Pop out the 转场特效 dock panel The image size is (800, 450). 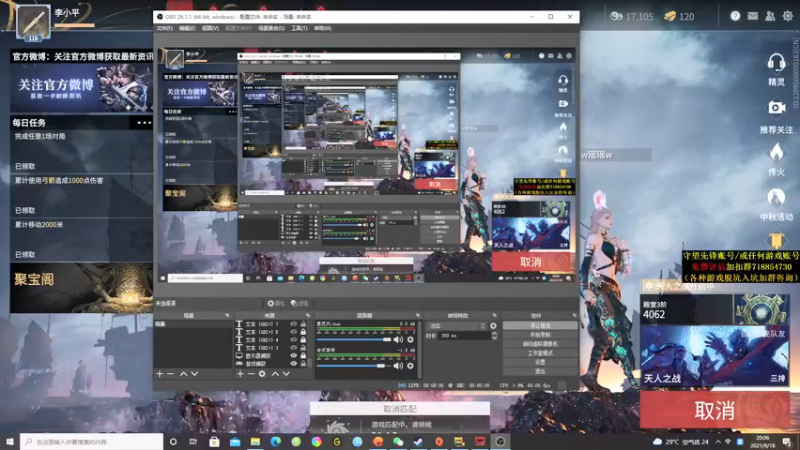point(494,315)
